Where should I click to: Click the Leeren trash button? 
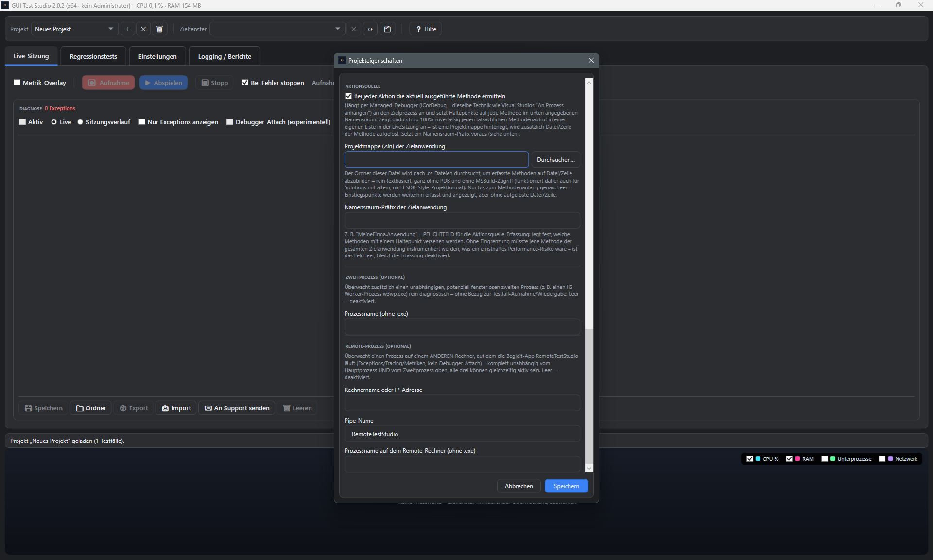pyautogui.click(x=297, y=408)
